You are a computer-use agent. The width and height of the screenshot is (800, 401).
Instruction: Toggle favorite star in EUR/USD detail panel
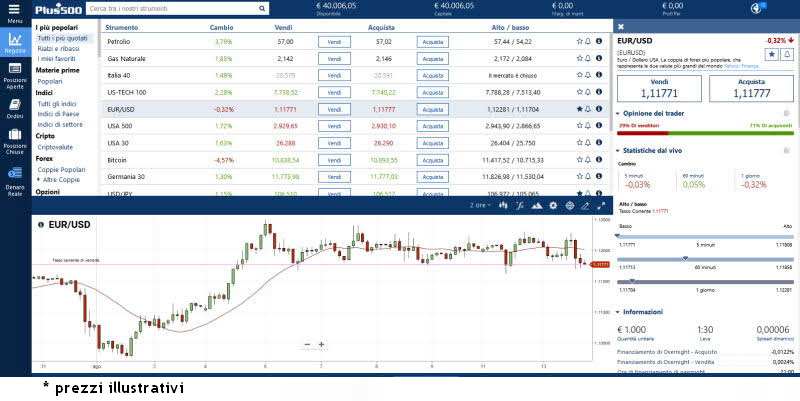(771, 51)
